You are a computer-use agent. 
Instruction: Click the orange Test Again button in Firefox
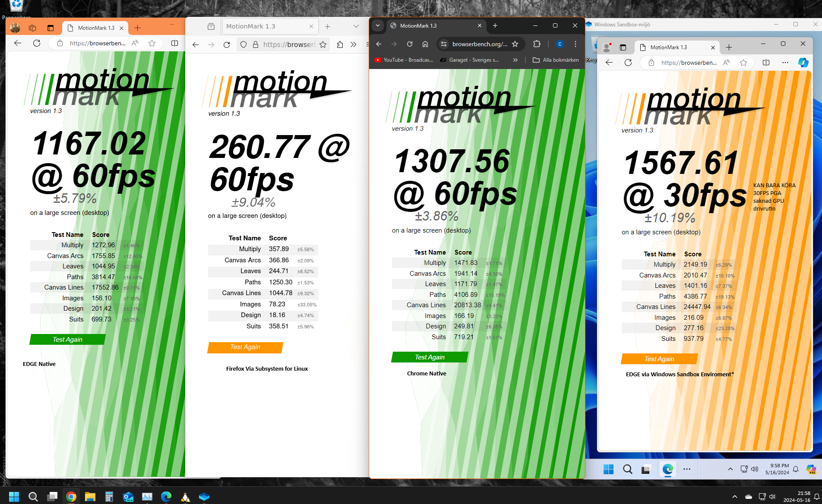[245, 347]
